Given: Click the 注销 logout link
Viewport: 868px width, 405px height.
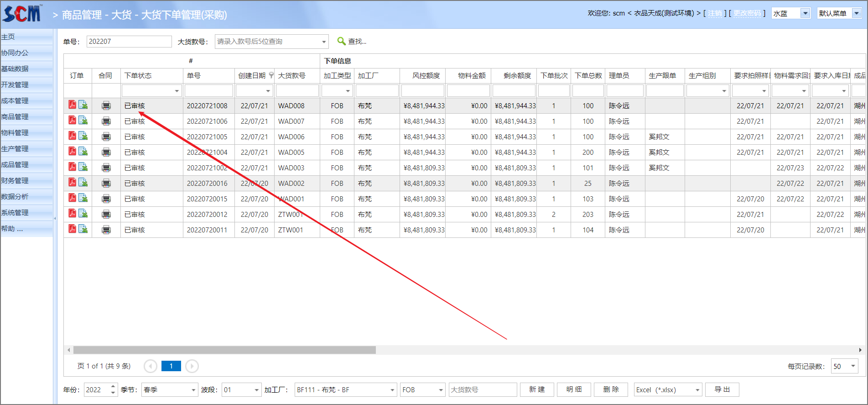Looking at the screenshot, I should pyautogui.click(x=715, y=13).
